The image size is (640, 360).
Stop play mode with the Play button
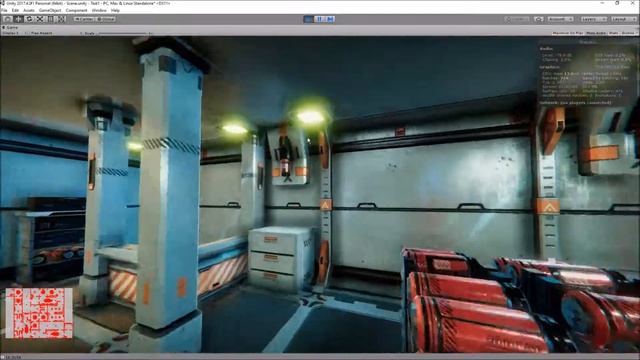pos(309,19)
